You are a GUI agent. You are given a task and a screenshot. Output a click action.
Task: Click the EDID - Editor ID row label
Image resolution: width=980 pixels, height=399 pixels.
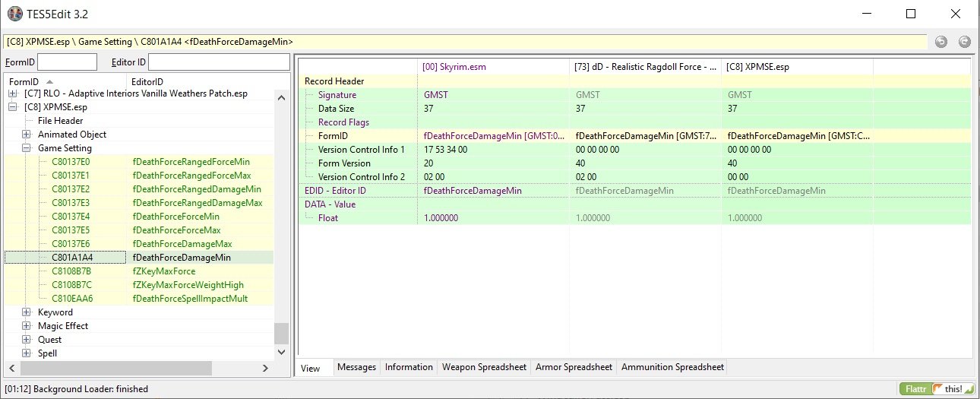click(335, 191)
